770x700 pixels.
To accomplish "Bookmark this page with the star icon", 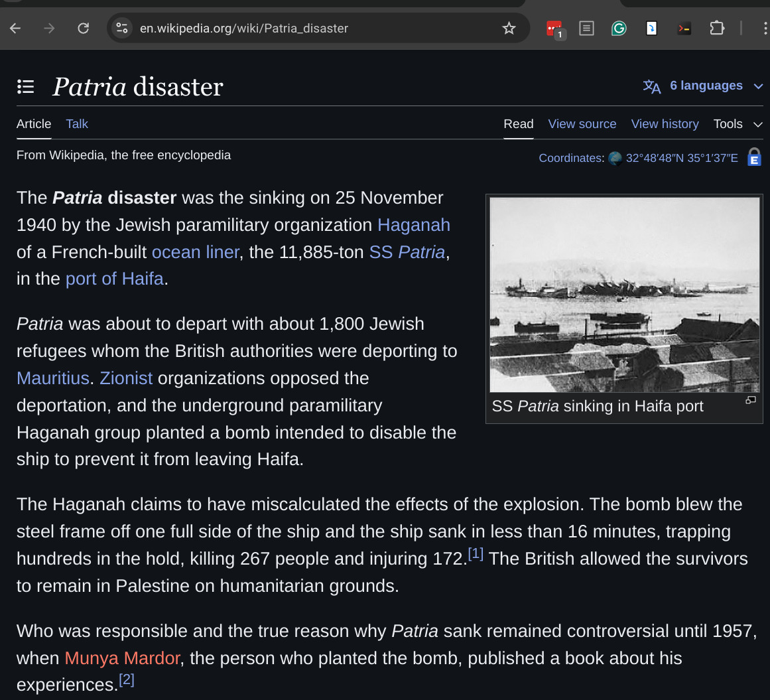I will coord(509,28).
